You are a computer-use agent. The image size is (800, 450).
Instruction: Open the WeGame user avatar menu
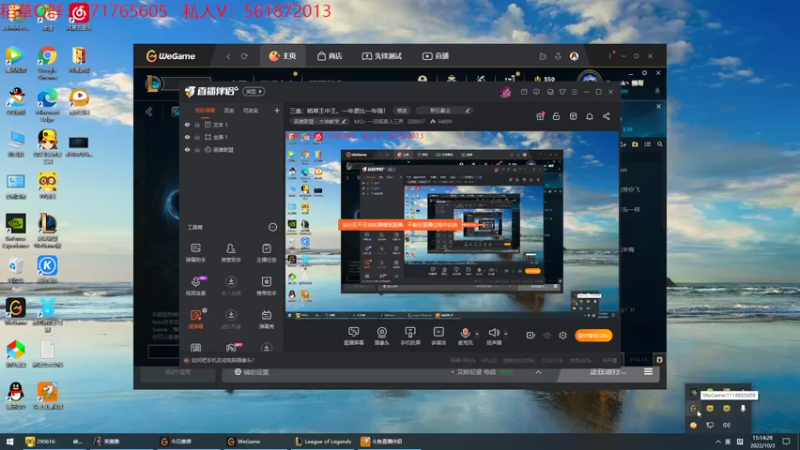coord(574,56)
